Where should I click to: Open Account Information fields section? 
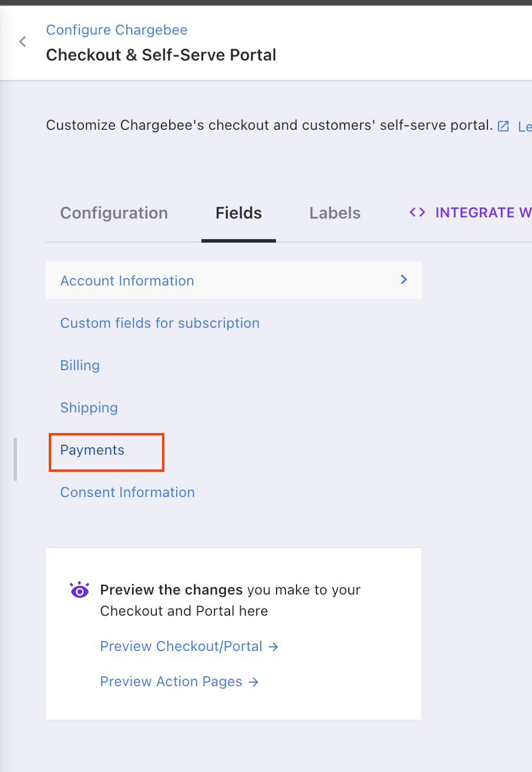127,281
